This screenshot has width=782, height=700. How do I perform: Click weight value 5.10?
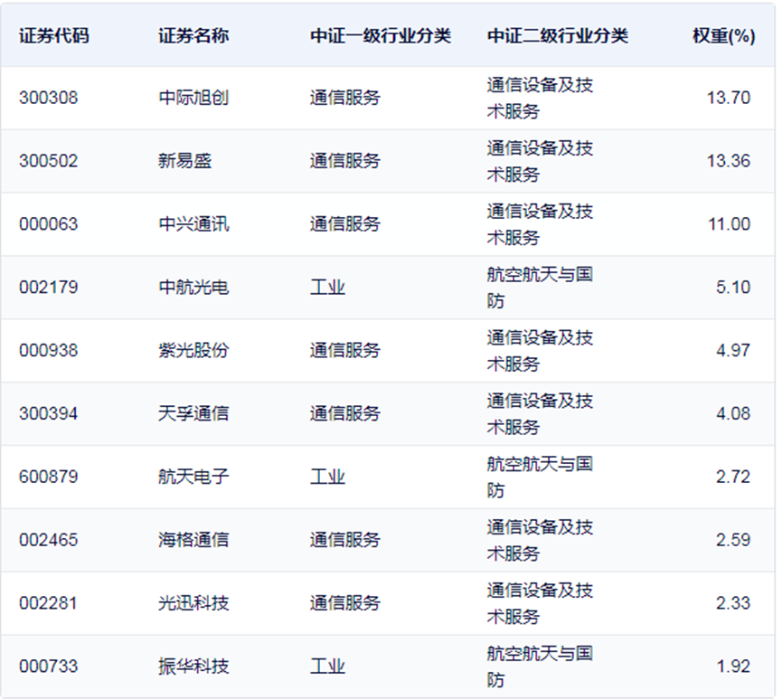(x=733, y=287)
